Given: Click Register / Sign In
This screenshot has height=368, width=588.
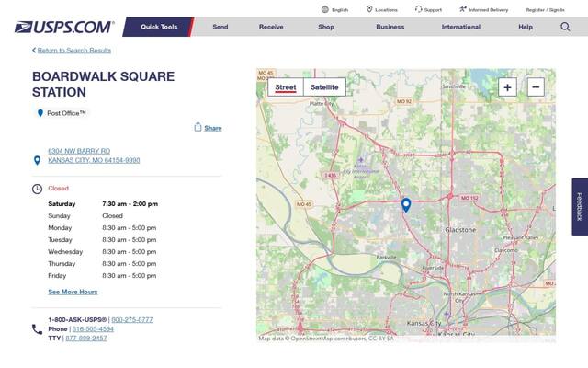Looking at the screenshot, I should [545, 10].
